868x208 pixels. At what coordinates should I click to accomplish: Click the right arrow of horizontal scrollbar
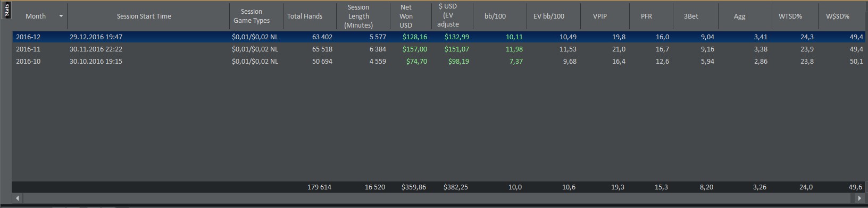coord(861,198)
